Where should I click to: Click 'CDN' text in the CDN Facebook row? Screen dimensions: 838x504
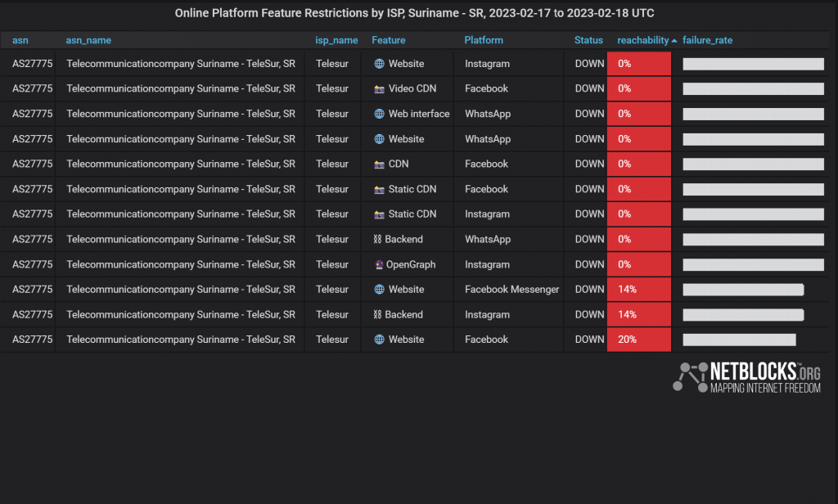[399, 164]
